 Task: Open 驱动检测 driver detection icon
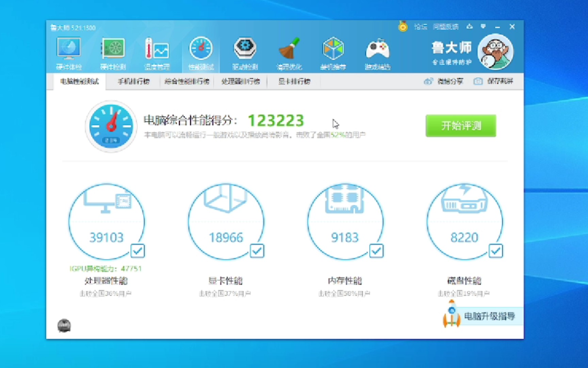pos(245,53)
